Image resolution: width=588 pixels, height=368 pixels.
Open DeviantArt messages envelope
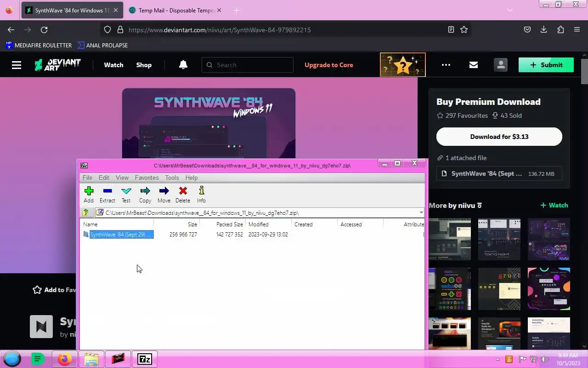pos(474,65)
